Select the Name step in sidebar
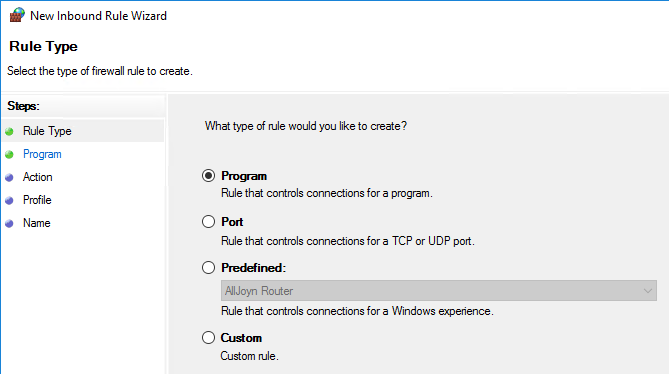 (x=37, y=223)
